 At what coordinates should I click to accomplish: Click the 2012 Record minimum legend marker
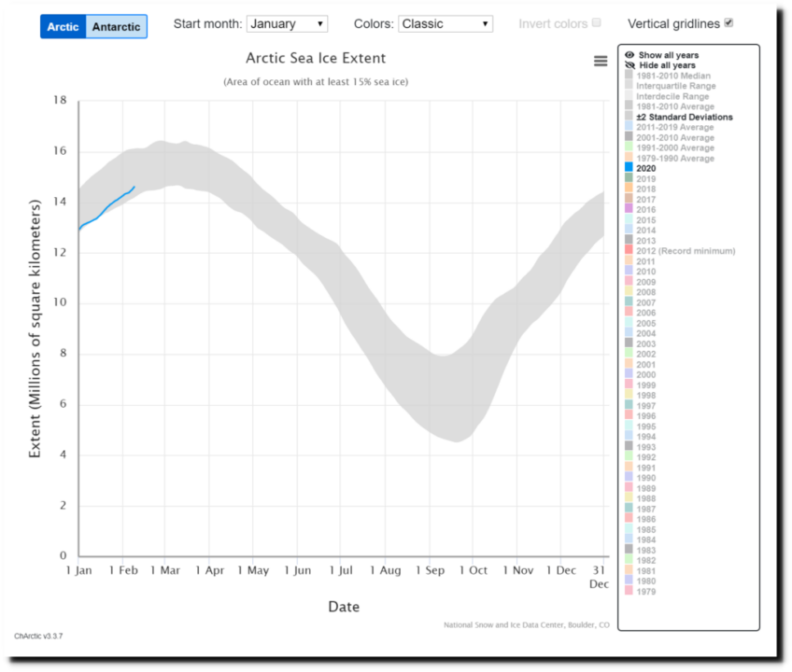(x=629, y=251)
